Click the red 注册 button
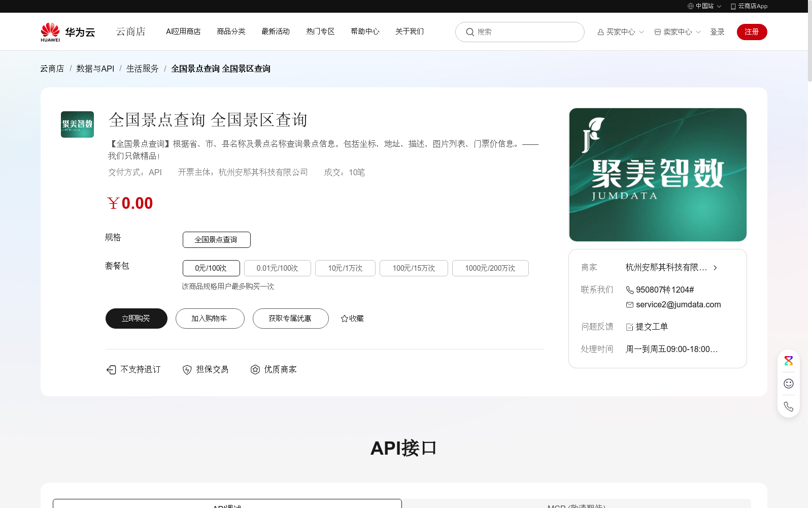 (x=752, y=32)
